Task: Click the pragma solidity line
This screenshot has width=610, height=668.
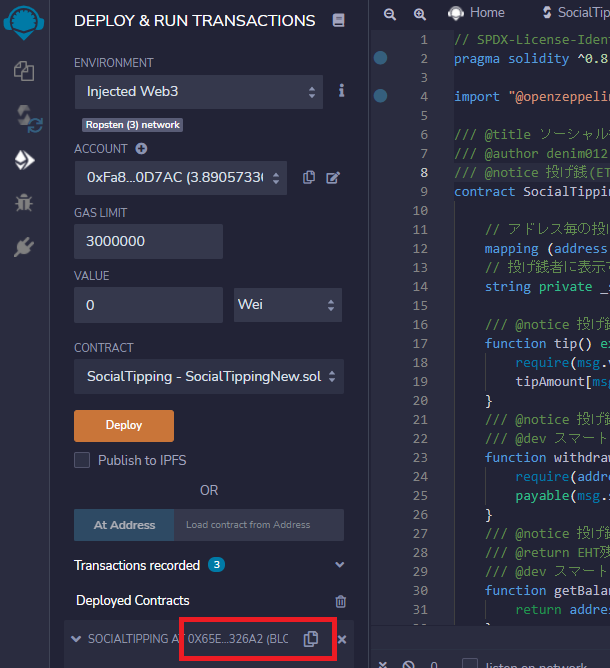Action: coord(532,58)
